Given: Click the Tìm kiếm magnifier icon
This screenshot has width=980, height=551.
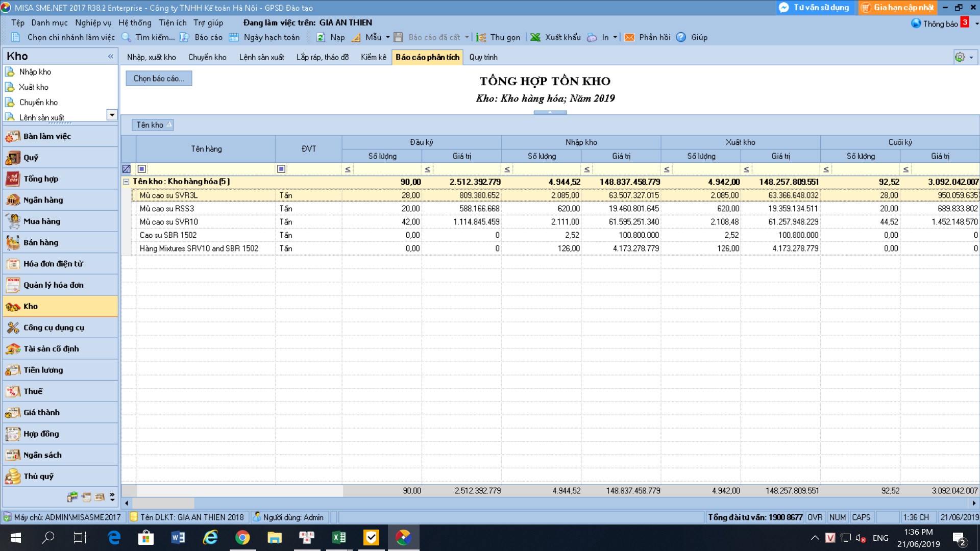Looking at the screenshot, I should (126, 37).
